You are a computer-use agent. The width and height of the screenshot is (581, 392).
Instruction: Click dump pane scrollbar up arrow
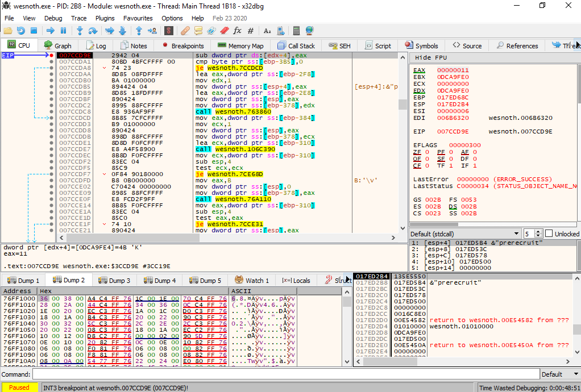tap(347, 292)
